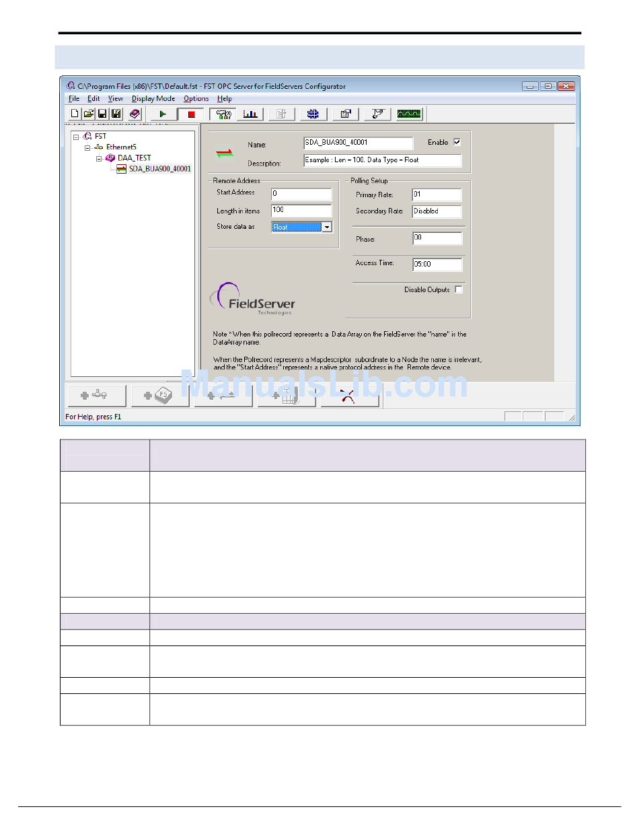Click the second floppy disk save icon

click(116, 114)
